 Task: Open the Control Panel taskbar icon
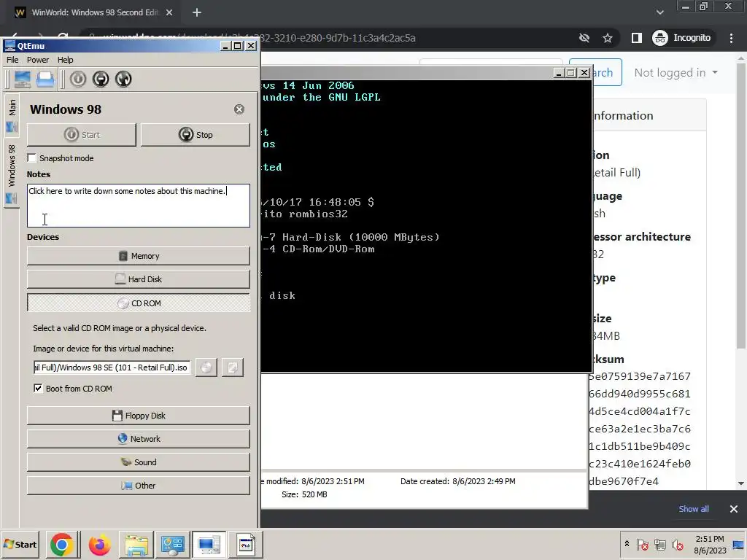(172, 544)
